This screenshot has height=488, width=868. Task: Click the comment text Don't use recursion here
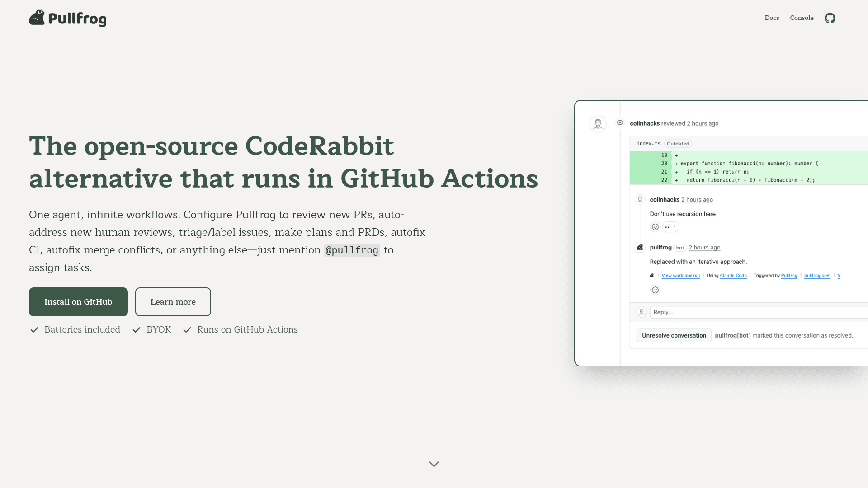click(x=683, y=214)
